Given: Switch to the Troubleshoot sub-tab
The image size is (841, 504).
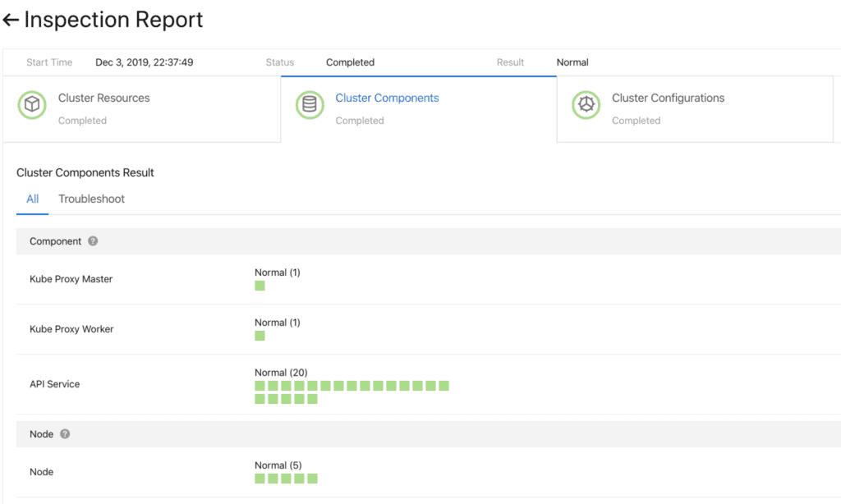Looking at the screenshot, I should (x=91, y=199).
